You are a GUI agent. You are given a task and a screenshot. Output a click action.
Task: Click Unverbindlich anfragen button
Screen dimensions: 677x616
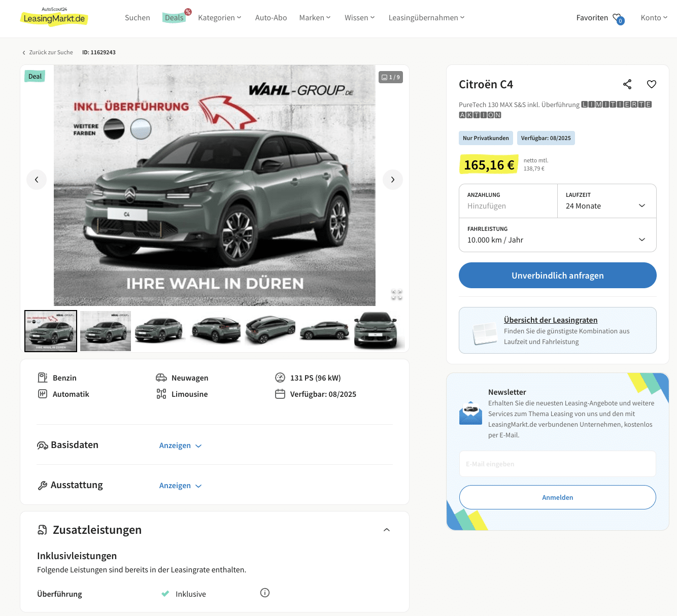[558, 275]
